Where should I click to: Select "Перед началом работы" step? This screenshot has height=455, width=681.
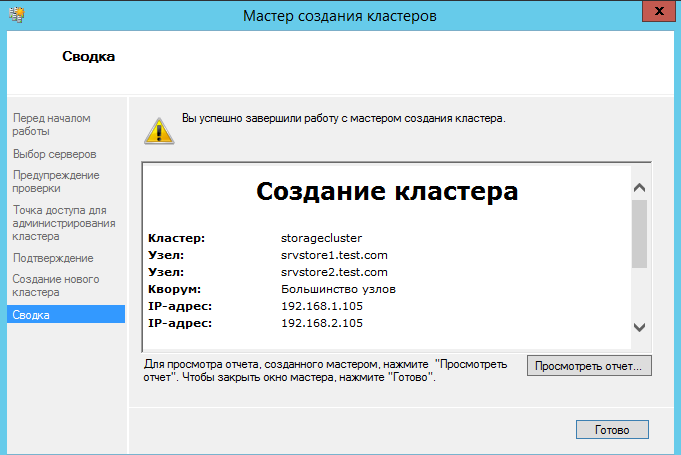click(51, 124)
